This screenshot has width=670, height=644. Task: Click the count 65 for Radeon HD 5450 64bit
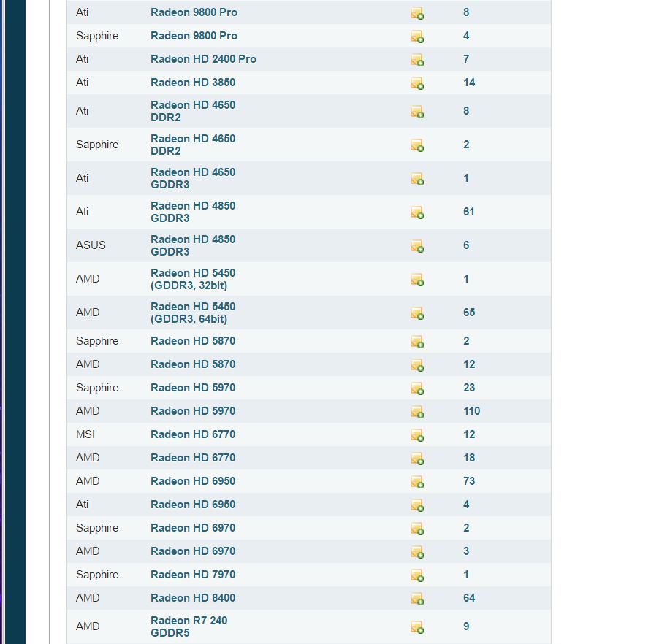pyautogui.click(x=469, y=313)
